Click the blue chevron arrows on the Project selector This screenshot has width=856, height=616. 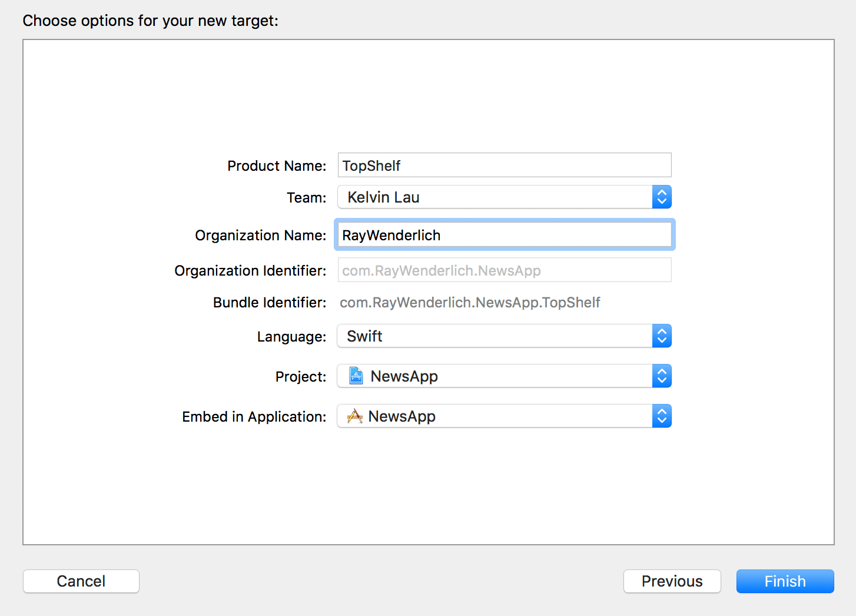(x=662, y=376)
